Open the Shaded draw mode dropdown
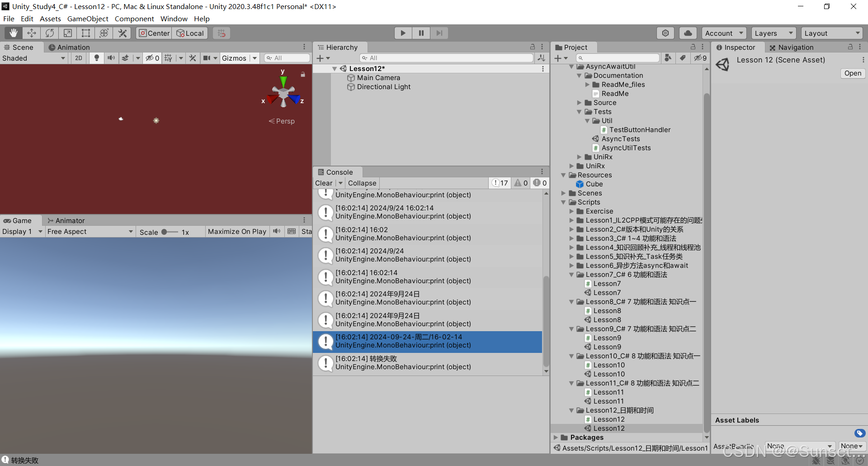This screenshot has height=466, width=868. point(34,58)
